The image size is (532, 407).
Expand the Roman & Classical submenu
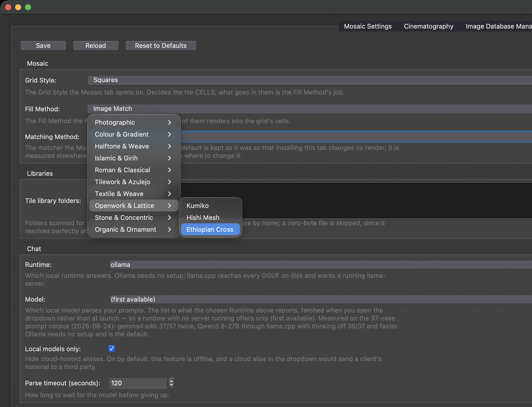[134, 170]
